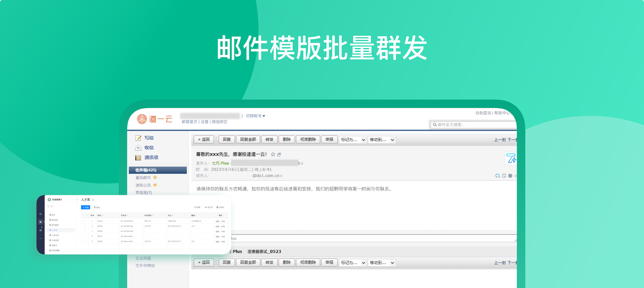The width and height of the screenshot is (644, 288).
Task: Click the home icon in 人才库 window sidebar
Action: (41, 214)
